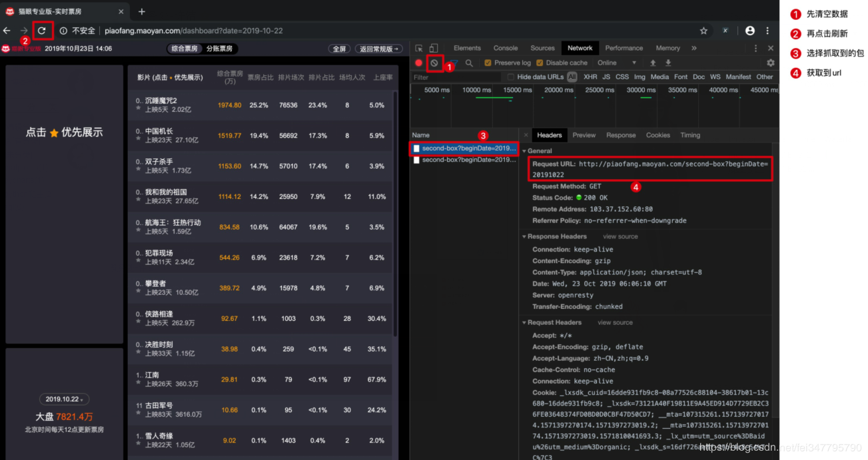The width and height of the screenshot is (868, 460).
Task: Open the DevTools vertical three-dot menu
Action: 755,48
